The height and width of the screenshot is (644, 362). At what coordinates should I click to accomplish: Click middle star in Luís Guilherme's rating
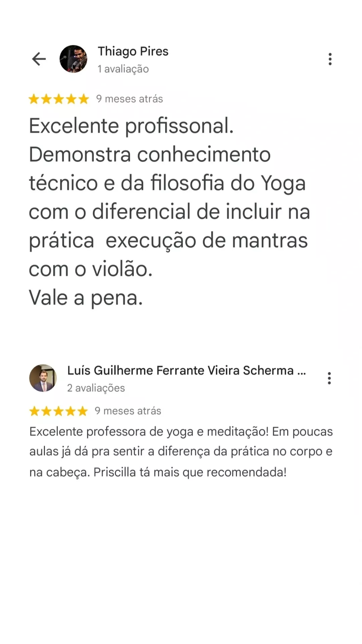(x=59, y=411)
